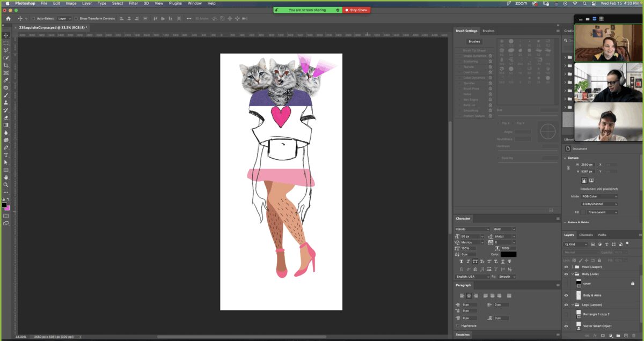Click the Character text color swatch
Screen dimensions: 644x341
tap(509, 254)
